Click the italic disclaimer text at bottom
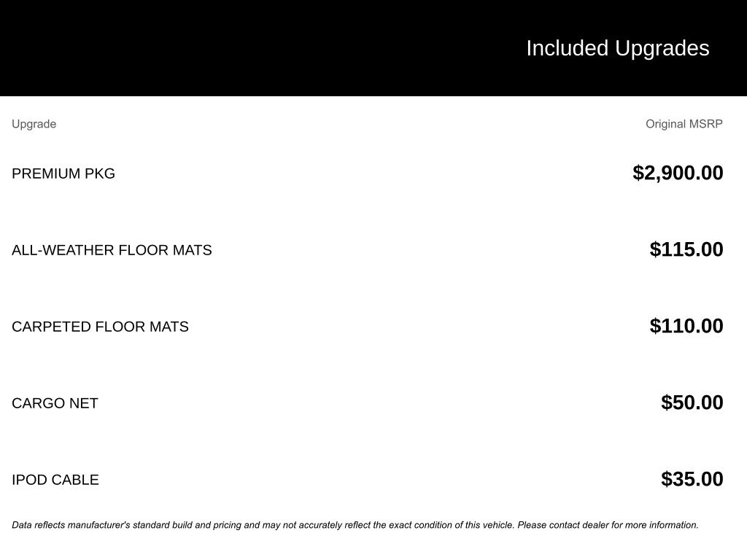Viewport: 747px width, 560px height. point(355,525)
